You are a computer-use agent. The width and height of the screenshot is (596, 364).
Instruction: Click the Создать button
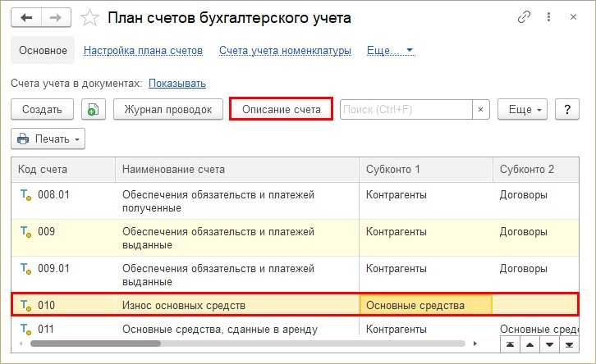[42, 109]
